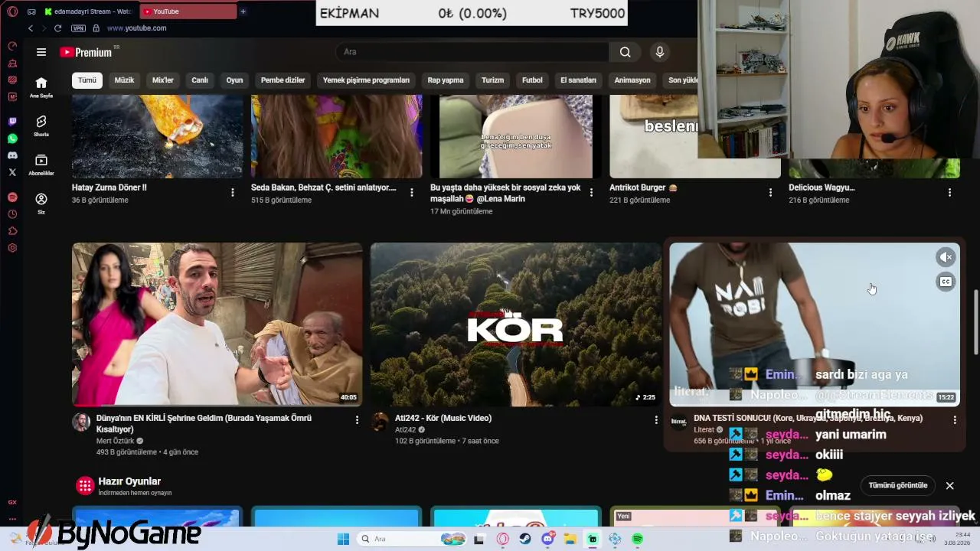980x551 pixels.
Task: Open History clock icon in Opera sidebar
Action: pyautogui.click(x=12, y=214)
